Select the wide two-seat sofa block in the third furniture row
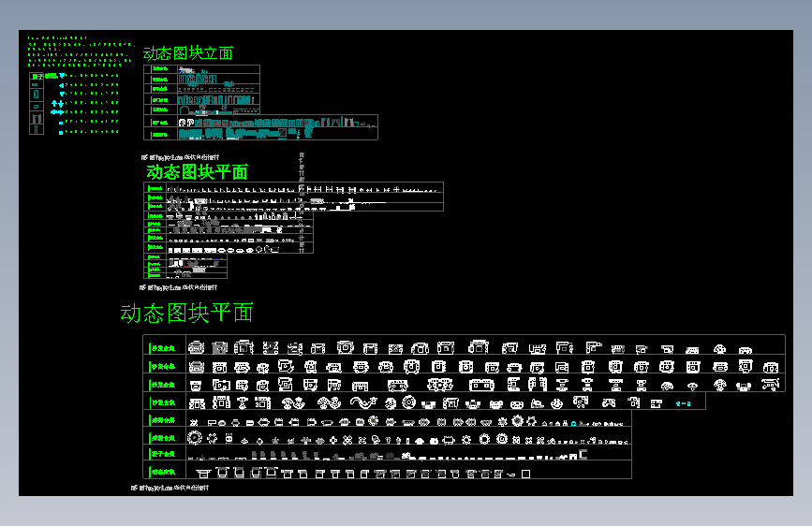The width and height of the screenshot is (812, 526). [481, 385]
